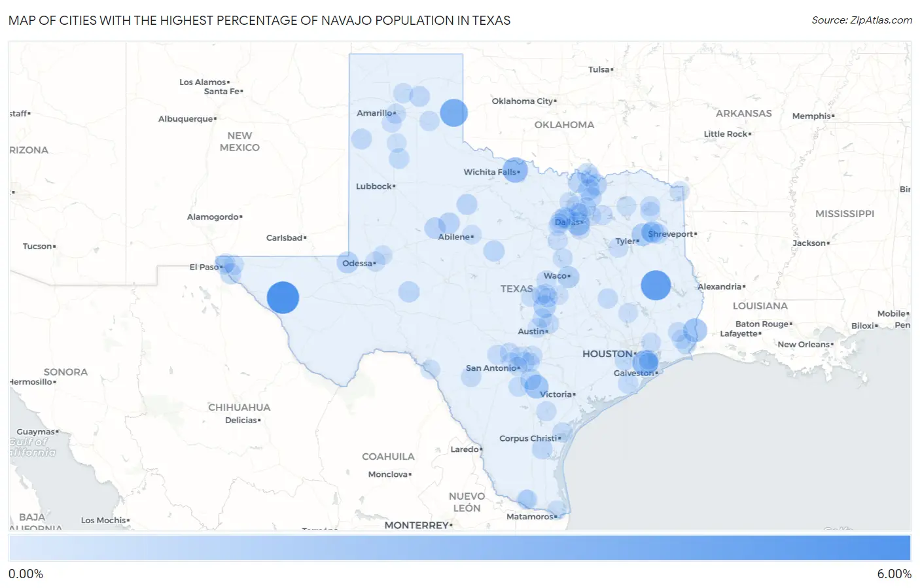Click the NEW MEXICO state label
The image size is (920, 588).
(239, 142)
